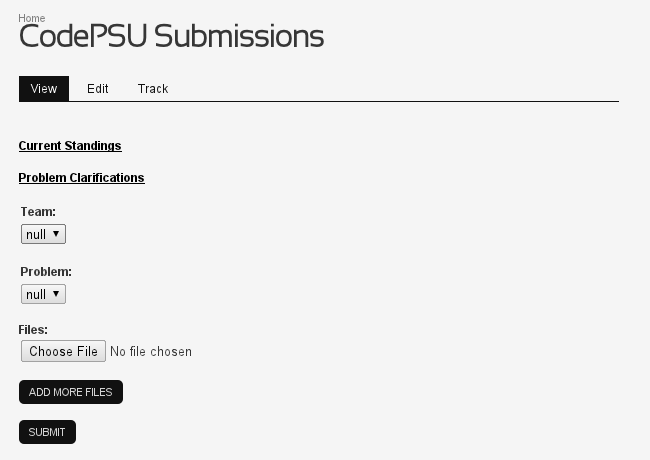The height and width of the screenshot is (460, 650).
Task: Switch to the Edit tab
Action: pos(97,88)
